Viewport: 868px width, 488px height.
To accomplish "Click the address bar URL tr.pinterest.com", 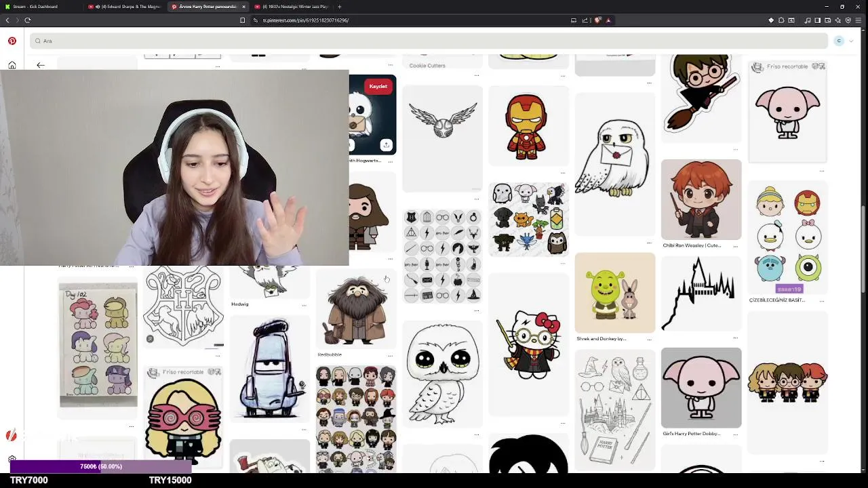I will click(306, 20).
